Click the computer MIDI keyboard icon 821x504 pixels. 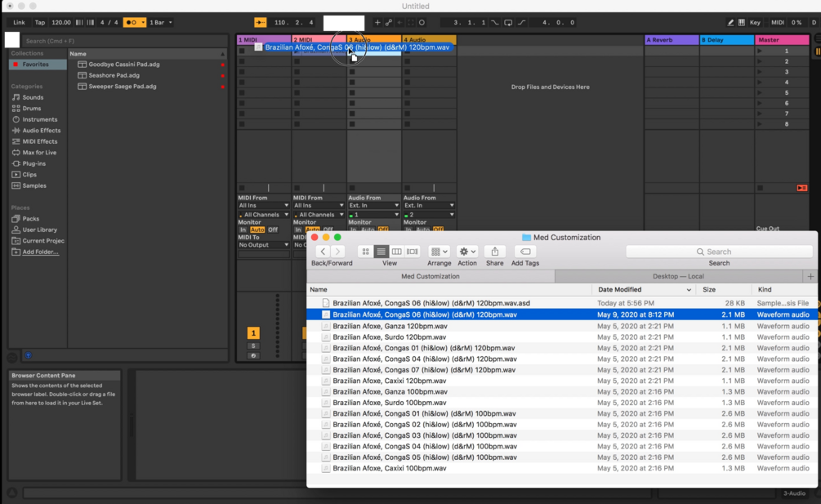tap(742, 23)
